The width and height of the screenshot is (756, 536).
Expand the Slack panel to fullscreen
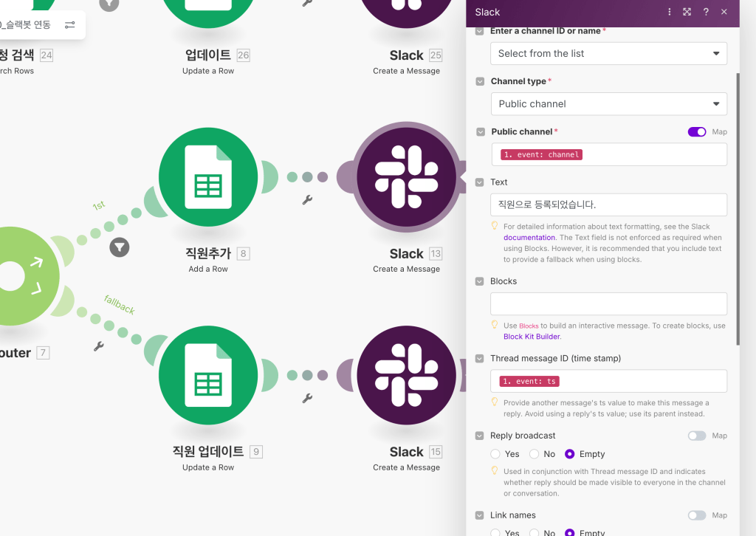point(687,12)
